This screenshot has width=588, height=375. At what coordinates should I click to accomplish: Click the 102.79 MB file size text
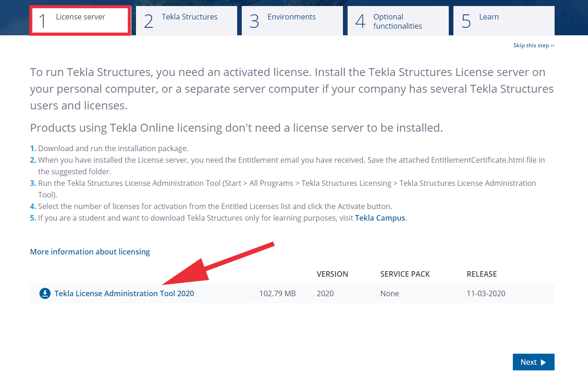[278, 293]
